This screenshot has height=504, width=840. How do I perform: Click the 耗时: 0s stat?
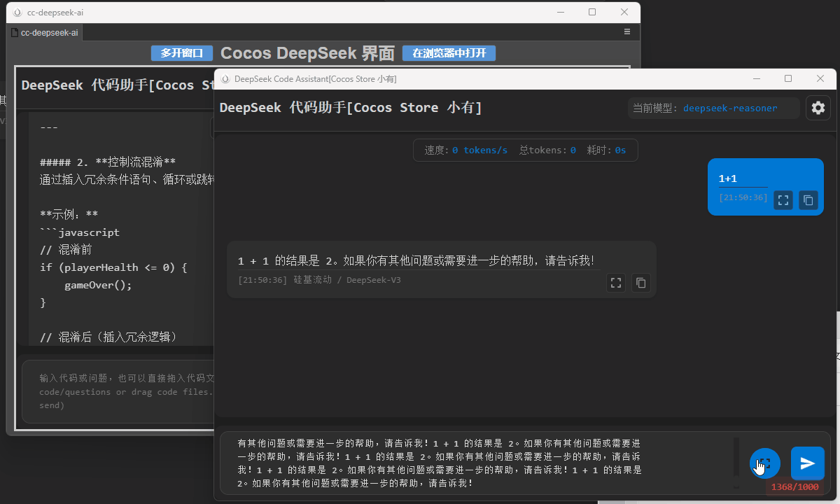coord(606,150)
